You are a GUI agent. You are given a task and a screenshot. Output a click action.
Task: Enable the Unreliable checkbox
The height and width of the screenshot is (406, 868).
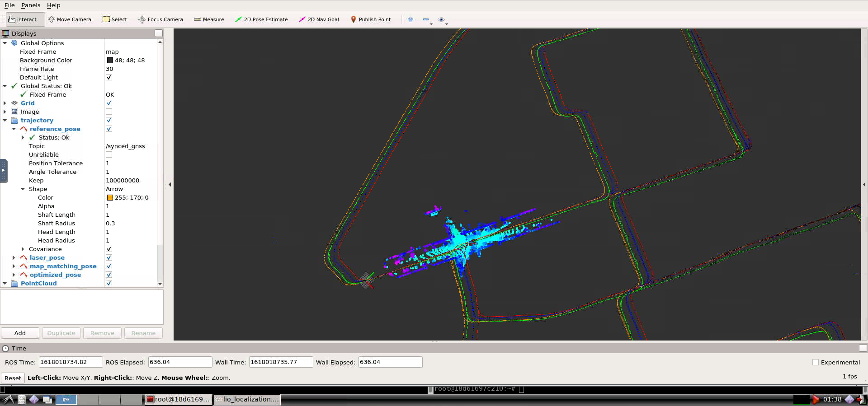(x=109, y=154)
